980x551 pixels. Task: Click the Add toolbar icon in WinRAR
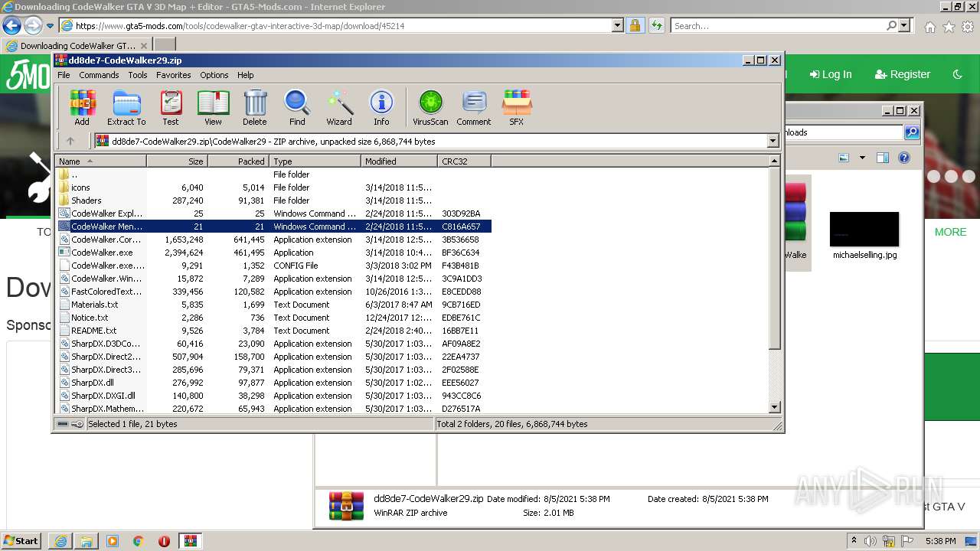[x=82, y=108]
